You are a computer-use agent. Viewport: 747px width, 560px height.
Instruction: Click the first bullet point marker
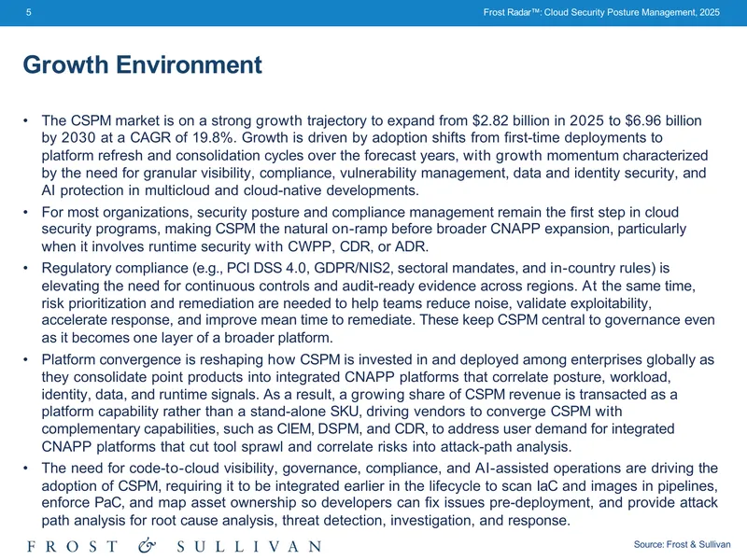[26, 120]
